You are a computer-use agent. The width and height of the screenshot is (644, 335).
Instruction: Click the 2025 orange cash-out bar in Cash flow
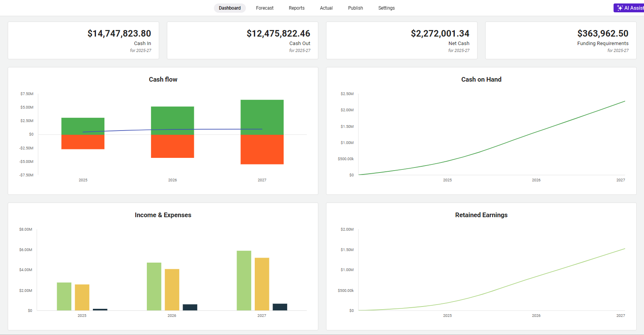pos(83,142)
